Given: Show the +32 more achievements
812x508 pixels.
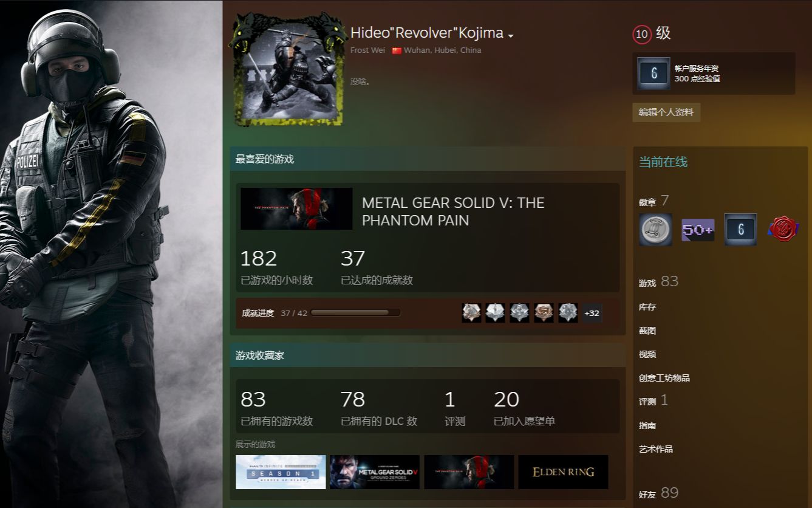Looking at the screenshot, I should [x=592, y=313].
